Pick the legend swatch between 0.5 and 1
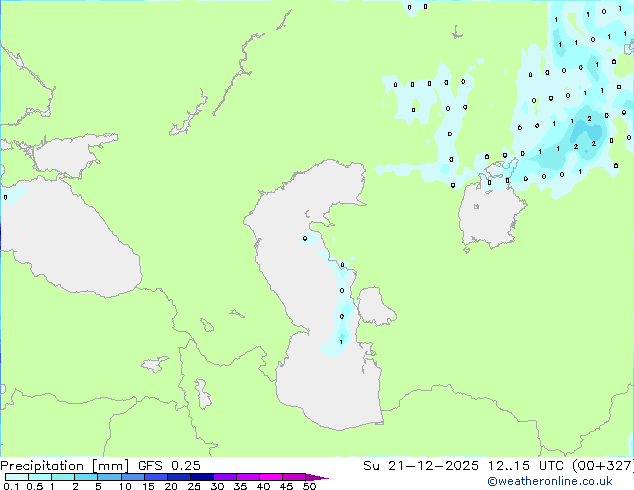Image resolution: width=634 pixels, height=490 pixels. (40, 477)
